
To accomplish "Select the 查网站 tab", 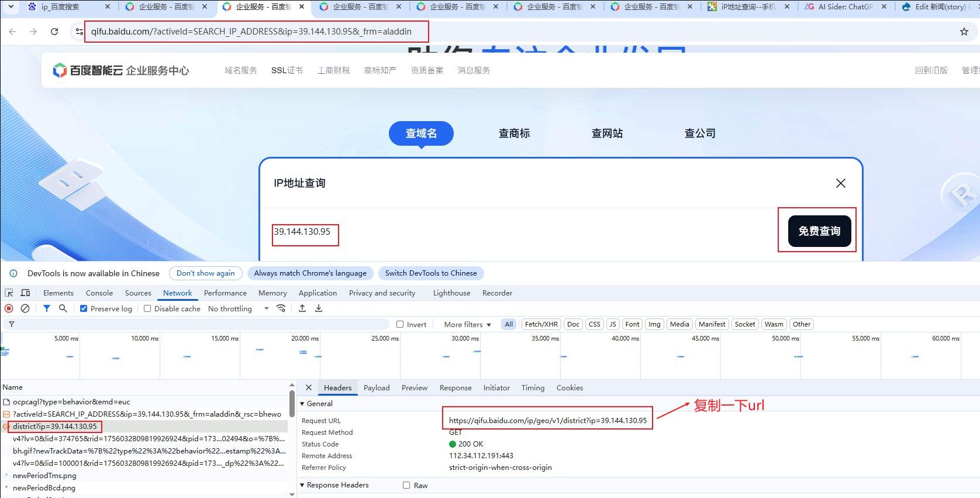I will 607,133.
